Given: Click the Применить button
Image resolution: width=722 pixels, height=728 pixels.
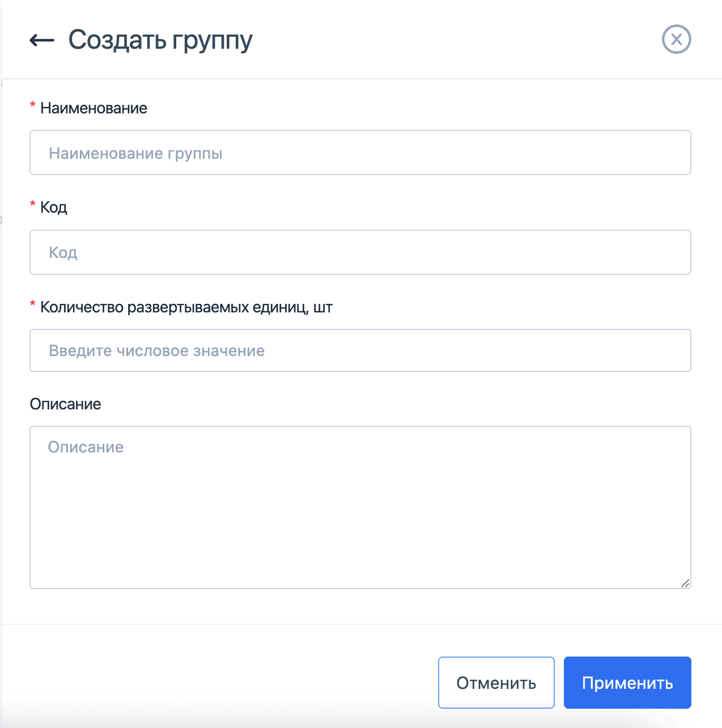Looking at the screenshot, I should (627, 683).
